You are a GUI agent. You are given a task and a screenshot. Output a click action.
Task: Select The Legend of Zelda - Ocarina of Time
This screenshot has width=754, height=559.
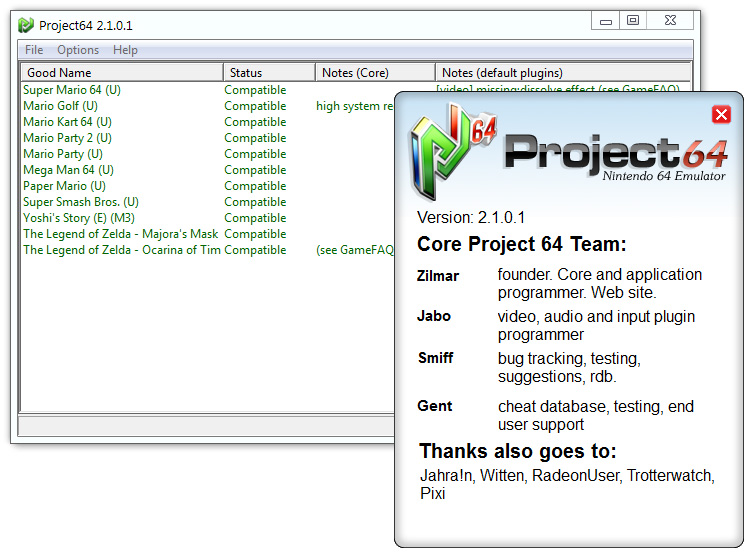(122, 250)
